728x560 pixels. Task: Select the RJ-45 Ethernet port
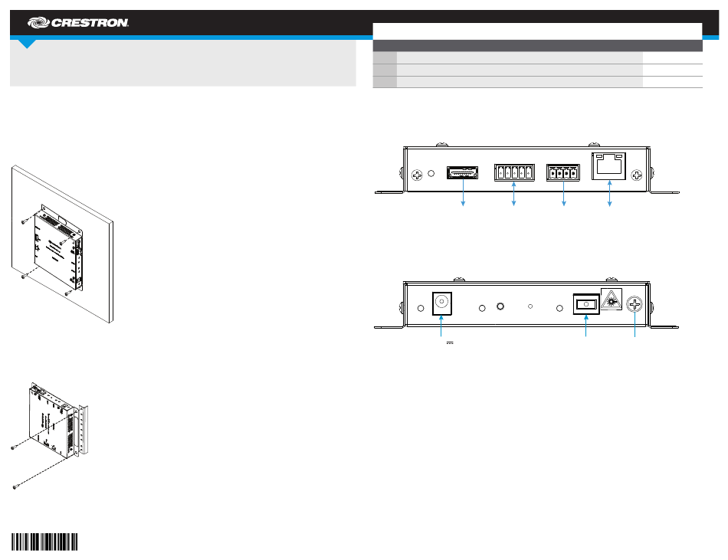coord(608,166)
